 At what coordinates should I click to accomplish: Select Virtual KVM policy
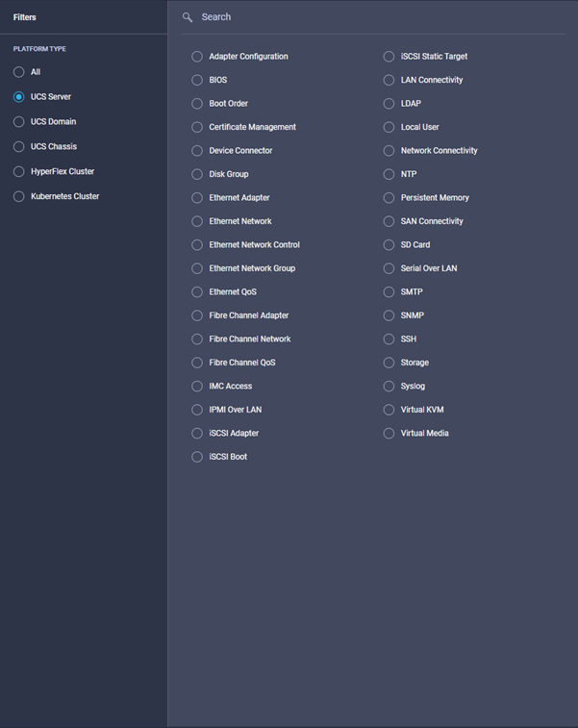[389, 411]
